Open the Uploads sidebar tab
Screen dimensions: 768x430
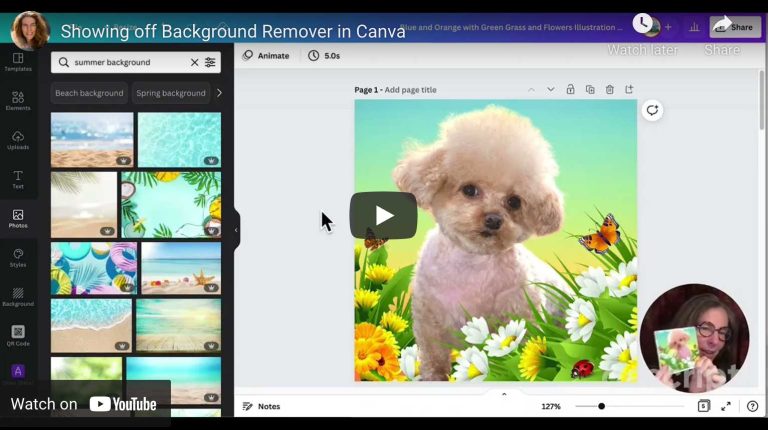coord(18,140)
